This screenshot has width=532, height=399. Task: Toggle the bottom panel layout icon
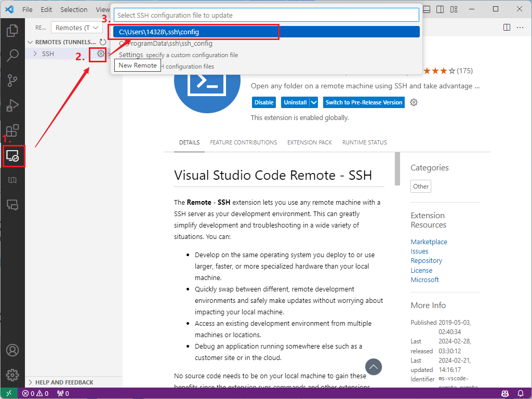coord(427,9)
